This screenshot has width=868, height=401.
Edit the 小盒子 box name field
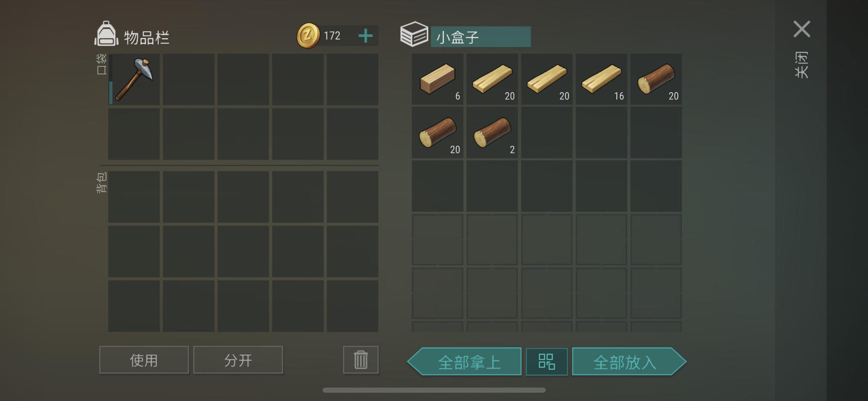480,37
